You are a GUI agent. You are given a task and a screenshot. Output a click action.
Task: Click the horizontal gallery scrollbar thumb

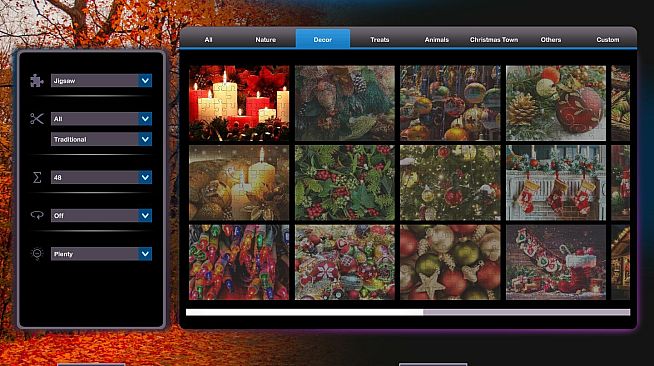click(304, 312)
